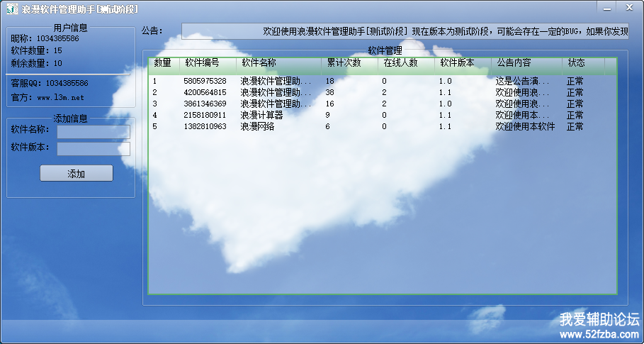Viewport: 644px width, 344px height.
Task: Click the 公告内容 column header
Action: pyautogui.click(x=514, y=63)
